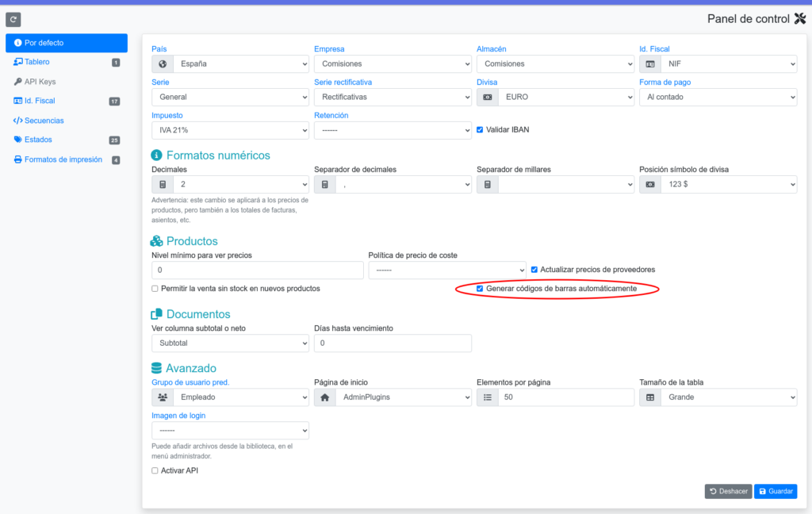Viewport: 812px width, 514px height.
Task: Click the Días hasta vencimiento input field
Action: click(393, 343)
